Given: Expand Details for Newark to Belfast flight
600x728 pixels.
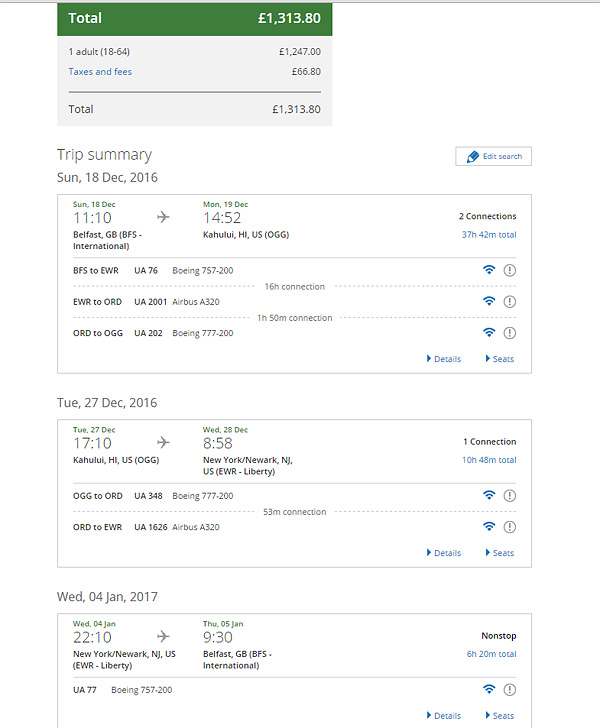Looking at the screenshot, I should pos(444,716).
